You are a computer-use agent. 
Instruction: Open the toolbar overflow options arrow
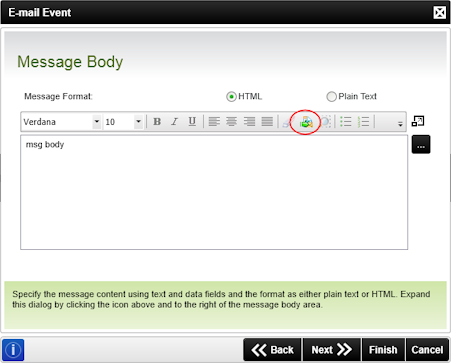(400, 124)
